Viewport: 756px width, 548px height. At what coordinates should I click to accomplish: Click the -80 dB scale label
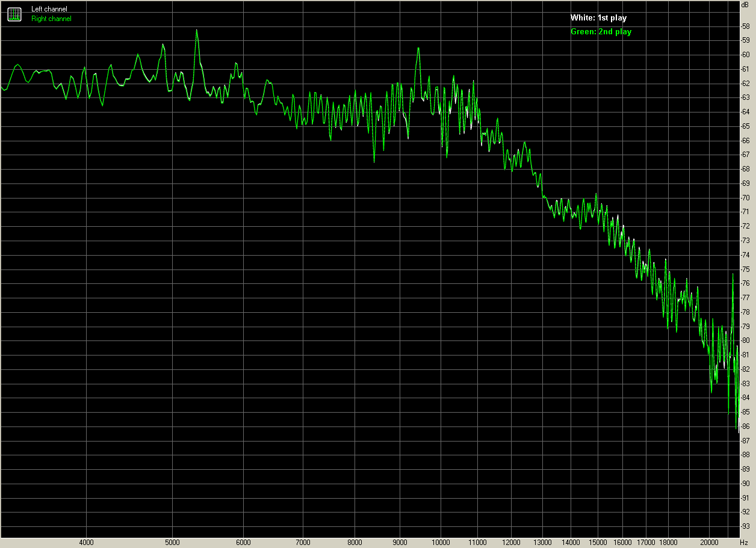pos(745,340)
